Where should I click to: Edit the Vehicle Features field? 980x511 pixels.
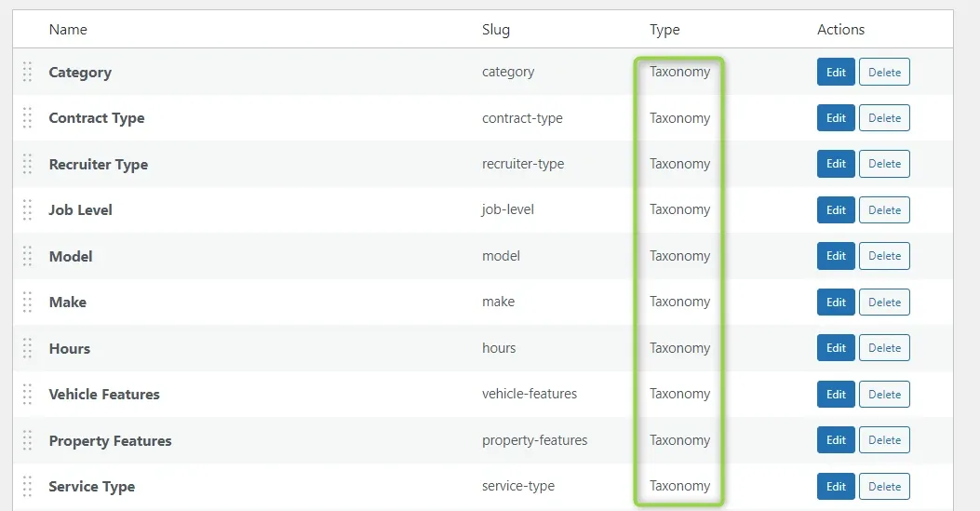pos(836,394)
